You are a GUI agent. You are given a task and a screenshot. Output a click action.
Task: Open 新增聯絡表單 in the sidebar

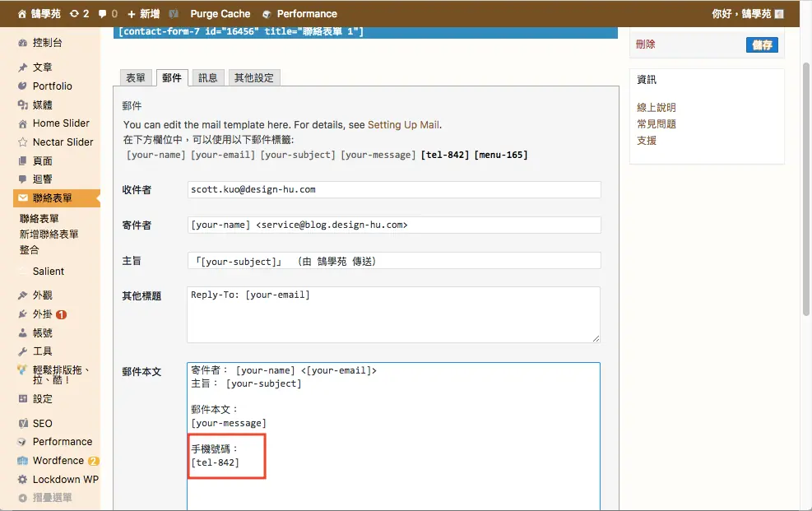pyautogui.click(x=49, y=234)
